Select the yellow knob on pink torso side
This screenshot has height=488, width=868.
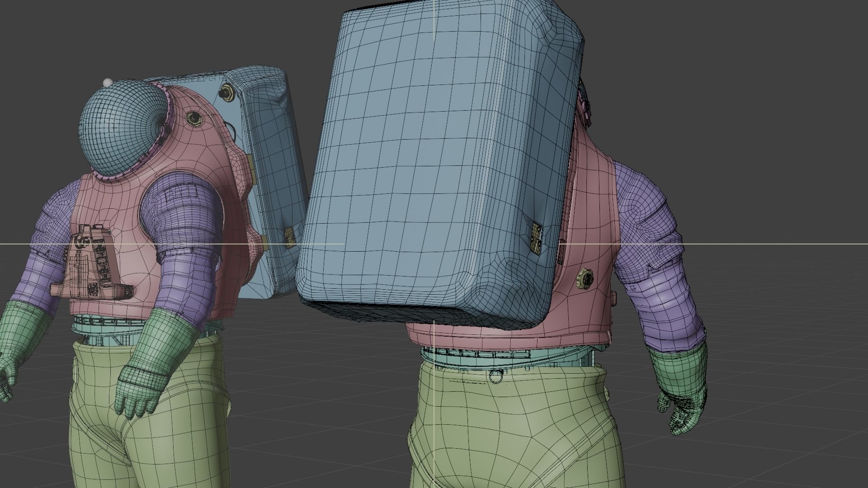[x=585, y=278]
